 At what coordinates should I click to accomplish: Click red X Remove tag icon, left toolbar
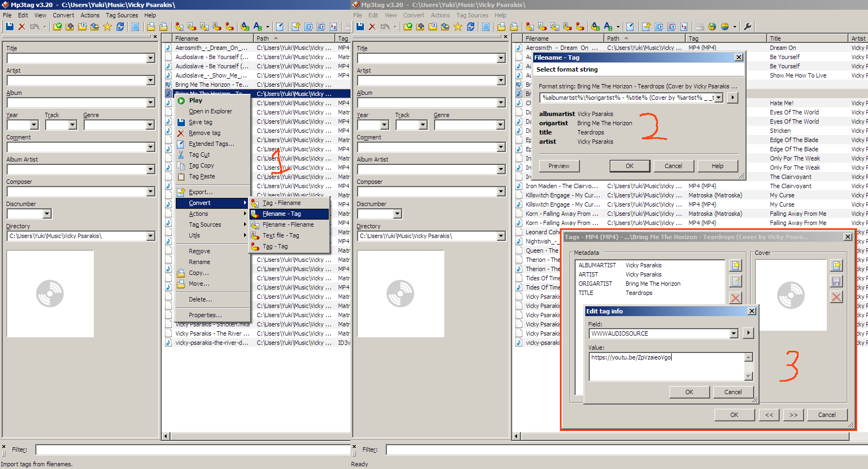(x=22, y=27)
